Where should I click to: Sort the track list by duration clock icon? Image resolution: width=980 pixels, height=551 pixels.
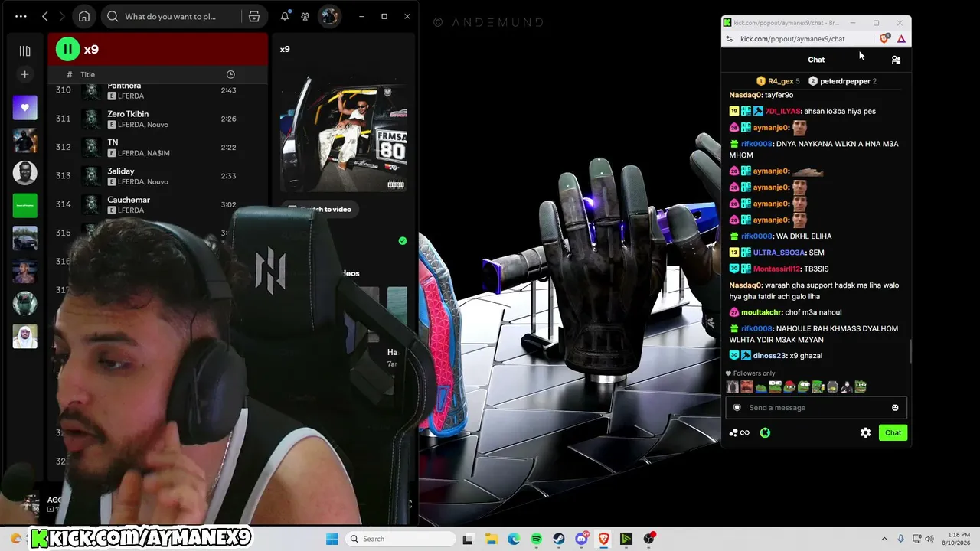coord(230,74)
